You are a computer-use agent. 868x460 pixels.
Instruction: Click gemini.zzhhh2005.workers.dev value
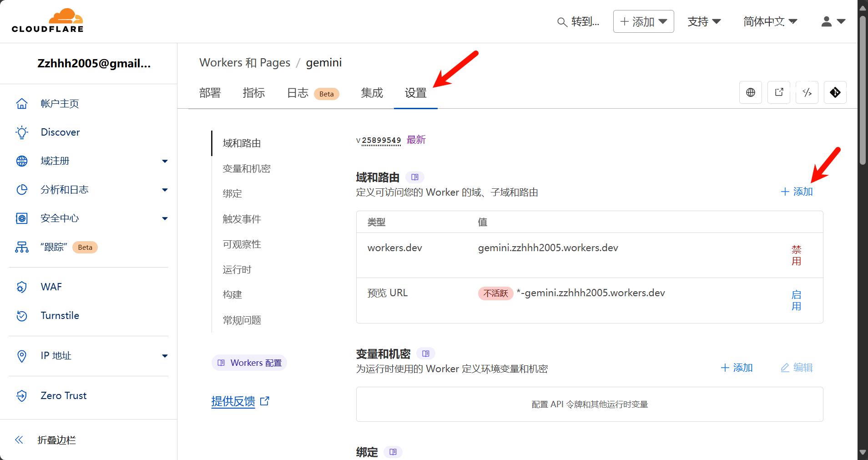tap(548, 248)
